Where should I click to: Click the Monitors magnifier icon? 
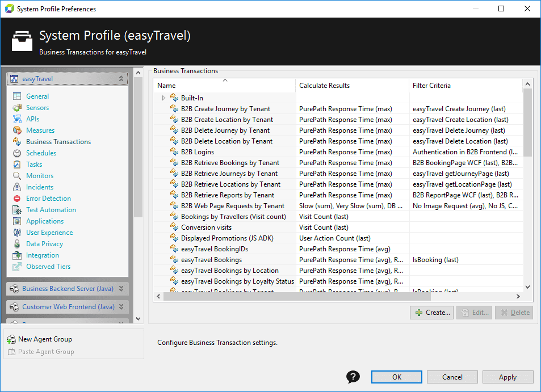(x=17, y=176)
